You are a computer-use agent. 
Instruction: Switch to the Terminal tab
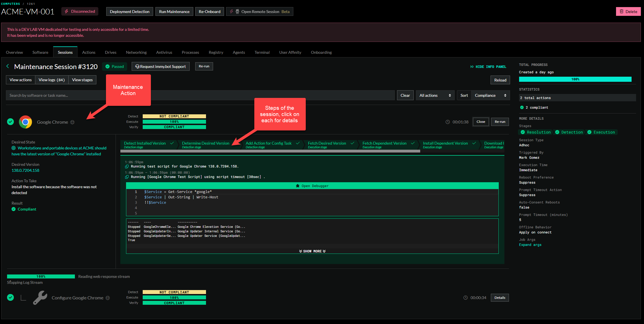pos(262,52)
